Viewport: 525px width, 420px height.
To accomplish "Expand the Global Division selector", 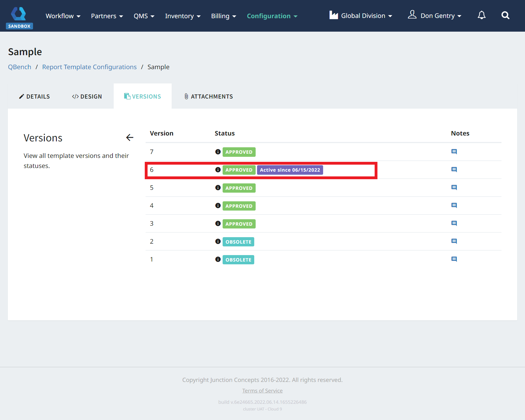I will (x=361, y=16).
